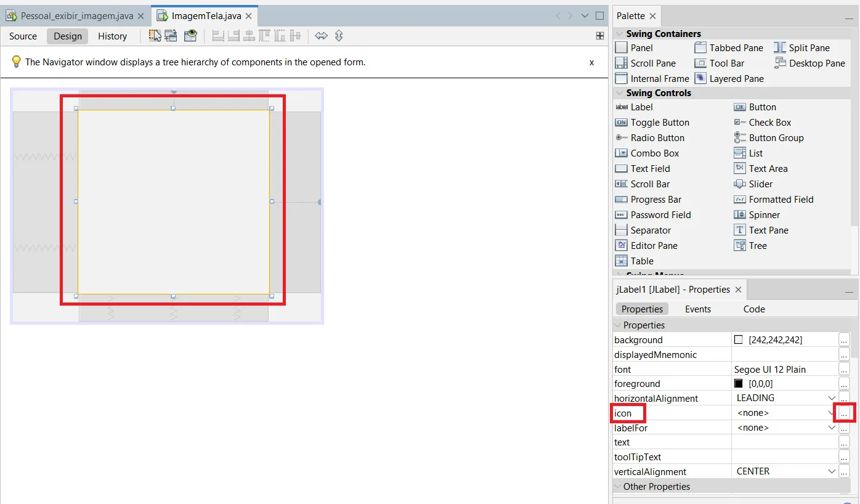860x504 pixels.
Task: Open verticalAlignment CENTER dropdown
Action: point(832,471)
